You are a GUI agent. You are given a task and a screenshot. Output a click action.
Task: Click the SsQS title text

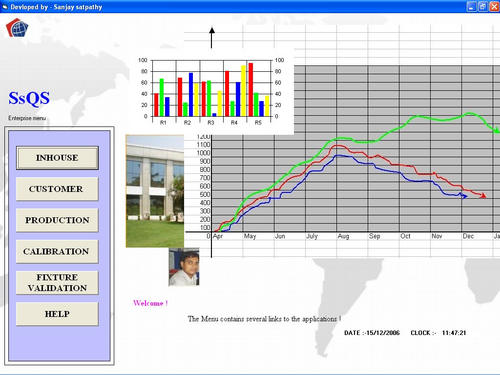(x=29, y=99)
